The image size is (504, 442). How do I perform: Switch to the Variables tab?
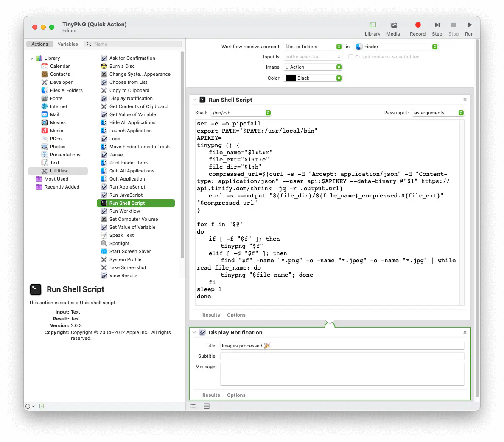click(67, 44)
